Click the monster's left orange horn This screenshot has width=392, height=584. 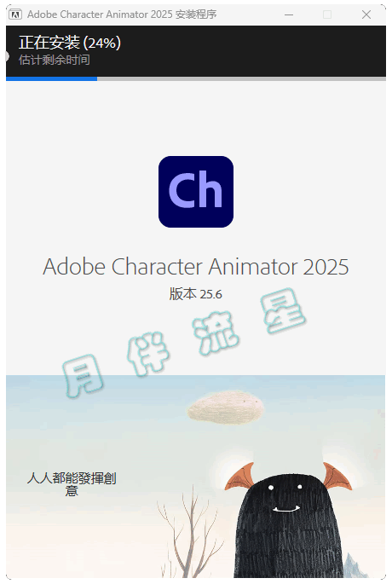[241, 477]
